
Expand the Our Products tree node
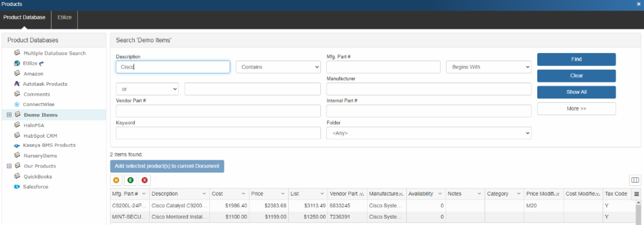9,166
